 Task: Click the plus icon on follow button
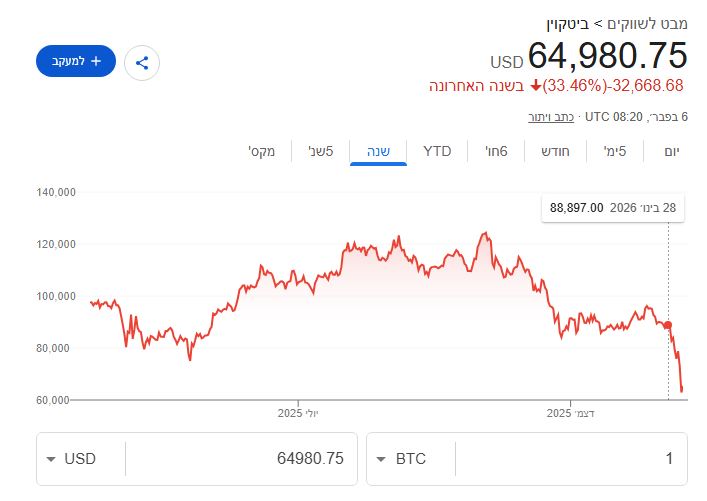tap(96, 61)
